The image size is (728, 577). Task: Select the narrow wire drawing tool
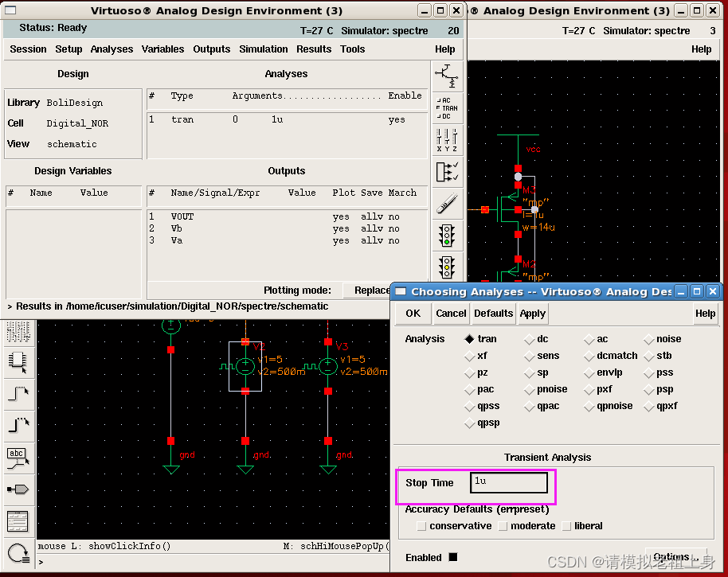click(x=18, y=394)
